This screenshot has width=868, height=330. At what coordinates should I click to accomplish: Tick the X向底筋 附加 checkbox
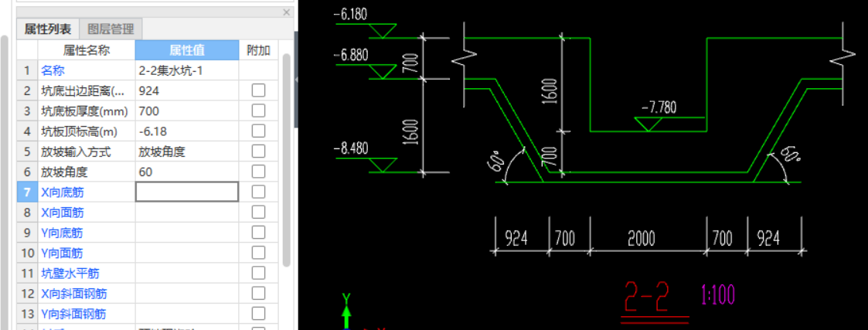pos(258,192)
